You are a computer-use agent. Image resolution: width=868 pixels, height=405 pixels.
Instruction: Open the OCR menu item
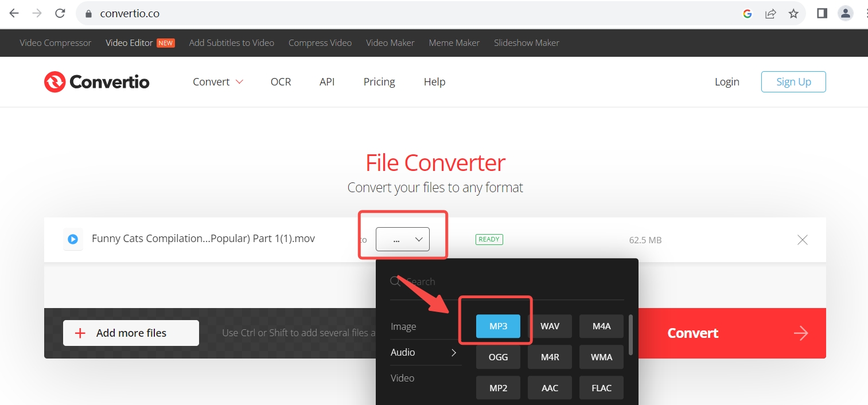click(x=281, y=81)
